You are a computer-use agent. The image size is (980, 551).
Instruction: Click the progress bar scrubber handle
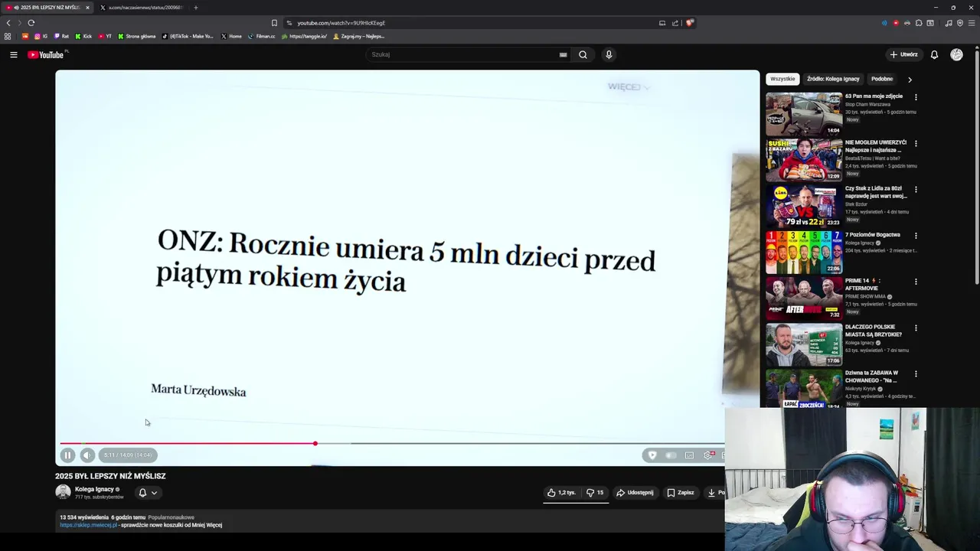[315, 444]
